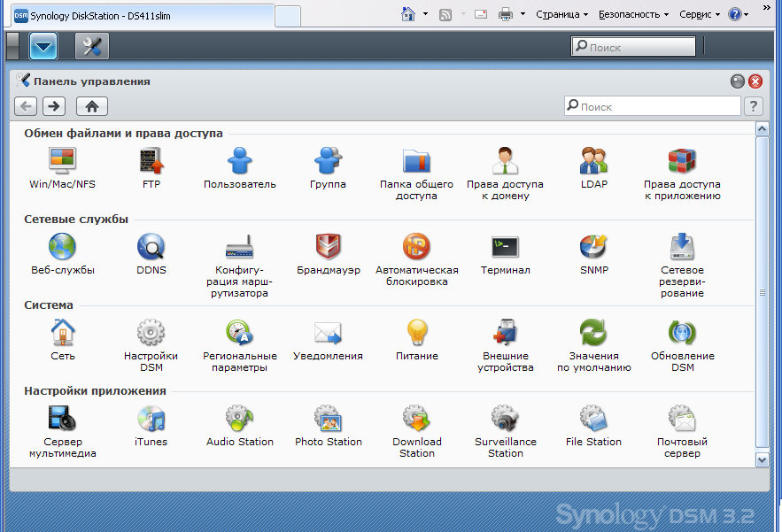Open the Сеть network icon
Screen dimensions: 782x532
(x=62, y=332)
